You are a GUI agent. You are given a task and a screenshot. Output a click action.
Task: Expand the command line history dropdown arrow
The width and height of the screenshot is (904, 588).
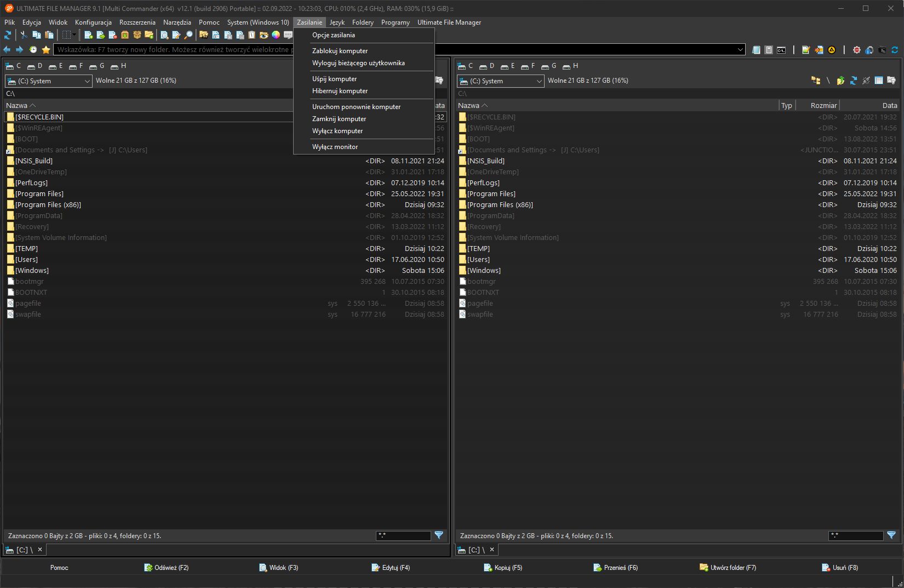tap(741, 49)
